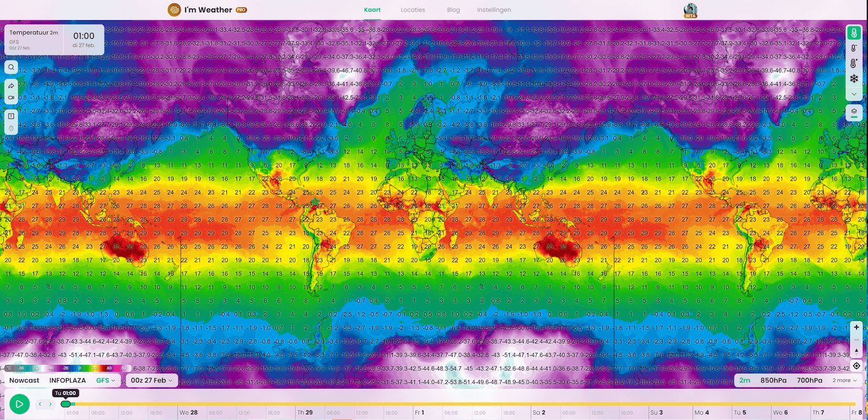Viewport: 868px width, 420px height.
Task: Select the single-frame view icon
Action: point(11,116)
